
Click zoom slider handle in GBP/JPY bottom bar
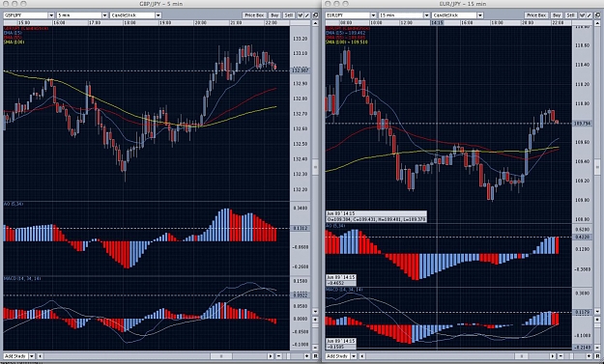[x=289, y=356]
